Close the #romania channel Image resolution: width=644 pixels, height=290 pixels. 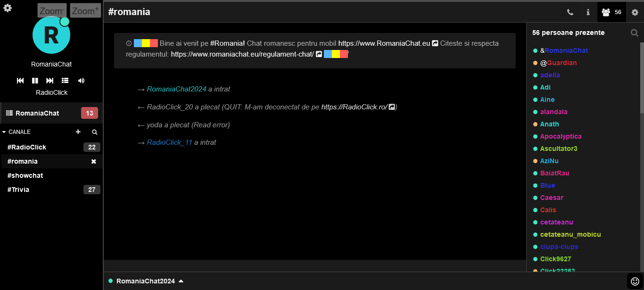[x=93, y=161]
